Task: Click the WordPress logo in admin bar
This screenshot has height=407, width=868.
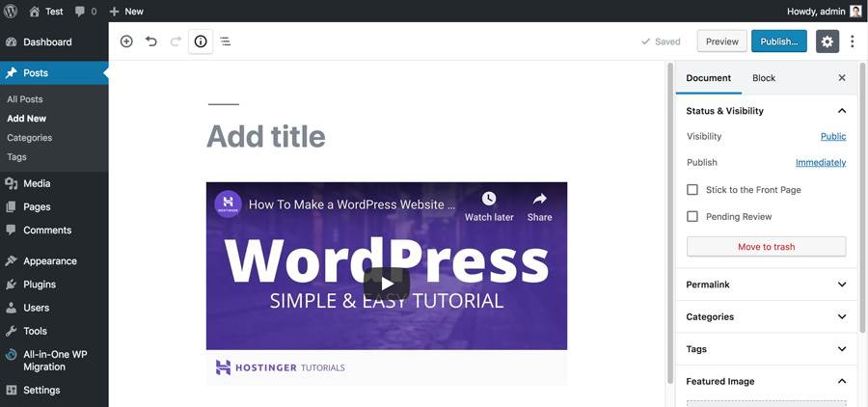Action: [x=11, y=11]
